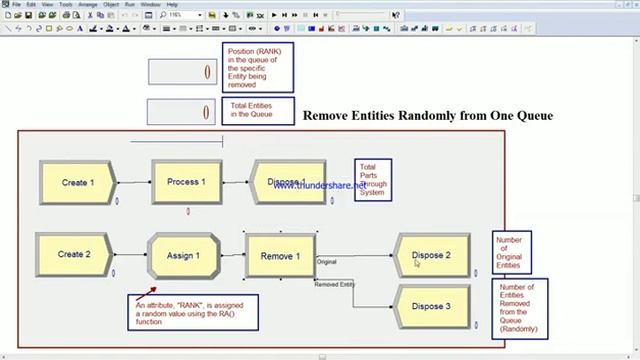Click the Undo arrow icon
The height and width of the screenshot is (360, 640).
click(124, 15)
